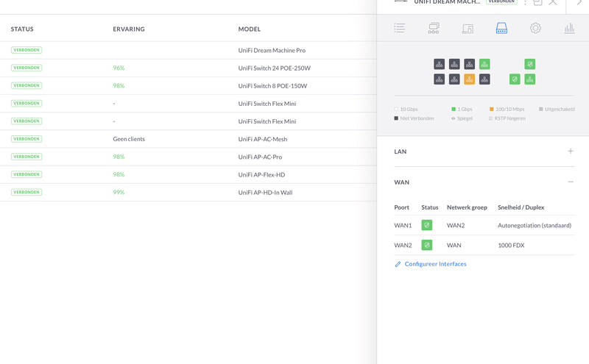
Task: Open the details list tab icon
Action: pyautogui.click(x=399, y=28)
